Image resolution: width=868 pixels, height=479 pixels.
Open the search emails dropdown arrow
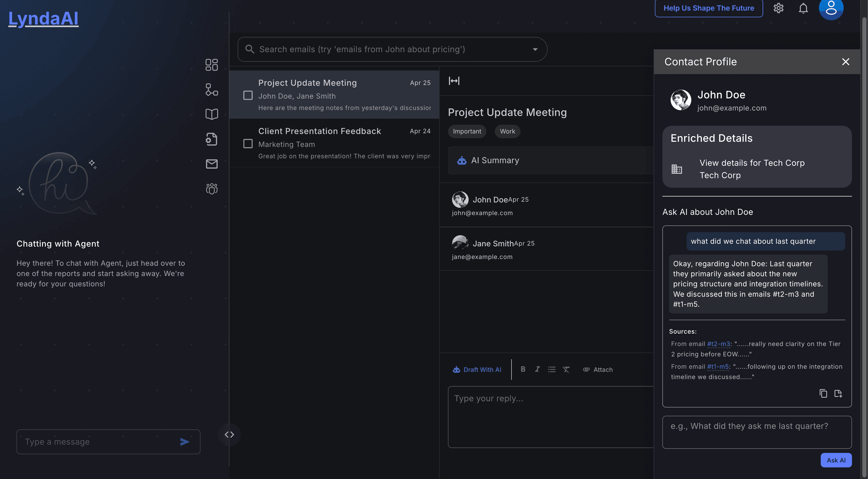tap(535, 50)
